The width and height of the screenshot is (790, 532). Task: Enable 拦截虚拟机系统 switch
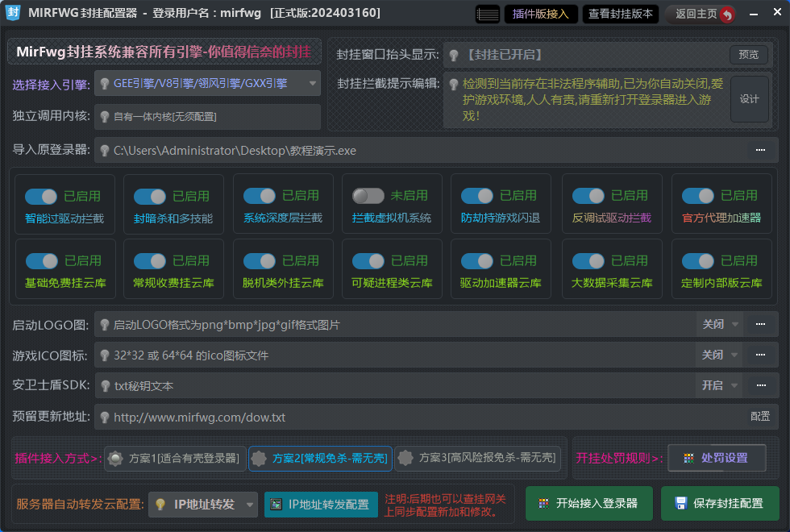[368, 195]
